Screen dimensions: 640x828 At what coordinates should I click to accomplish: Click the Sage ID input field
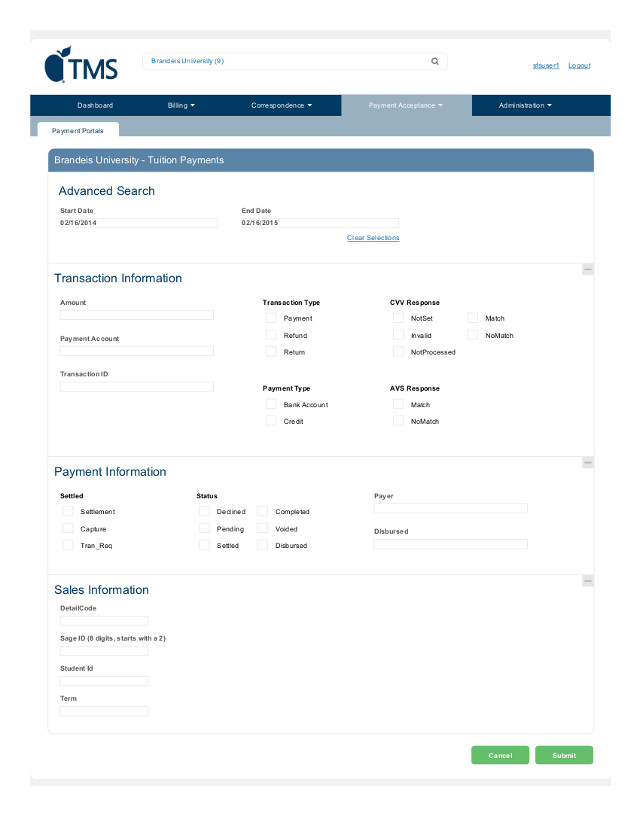(104, 651)
